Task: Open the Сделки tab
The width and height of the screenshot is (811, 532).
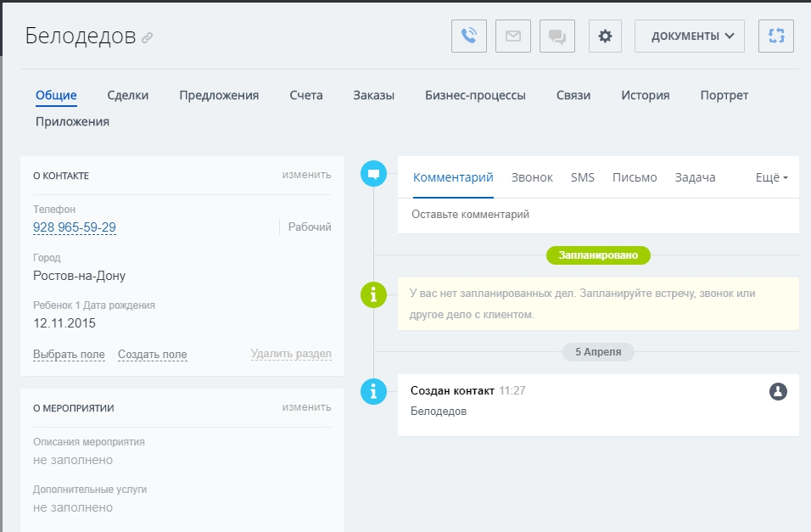Action: pos(128,95)
